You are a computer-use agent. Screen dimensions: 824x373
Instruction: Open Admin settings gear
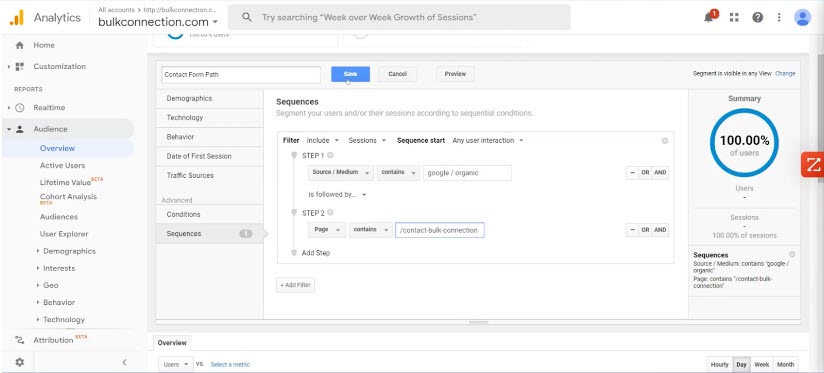coord(19,362)
